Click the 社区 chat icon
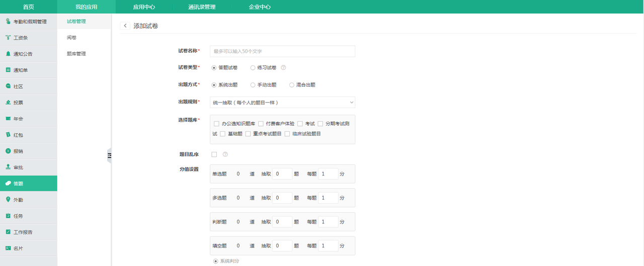Screen dimensions: 644x266 pyautogui.click(x=8, y=86)
